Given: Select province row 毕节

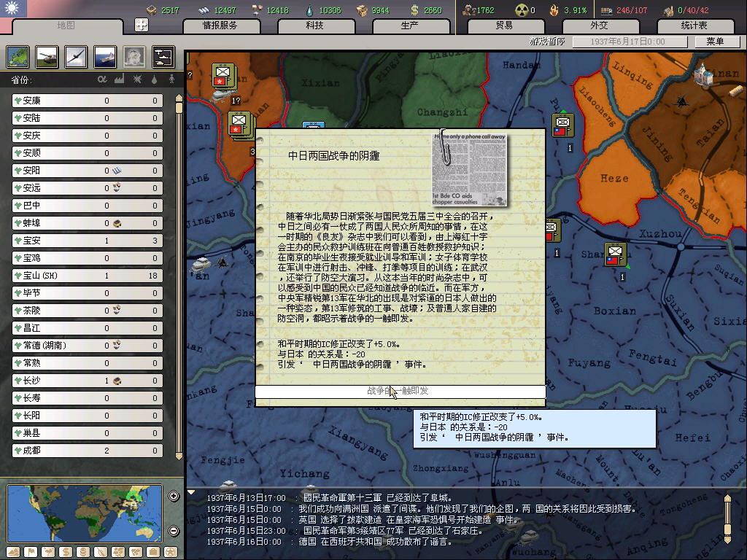Looking at the screenshot, I should (88, 293).
